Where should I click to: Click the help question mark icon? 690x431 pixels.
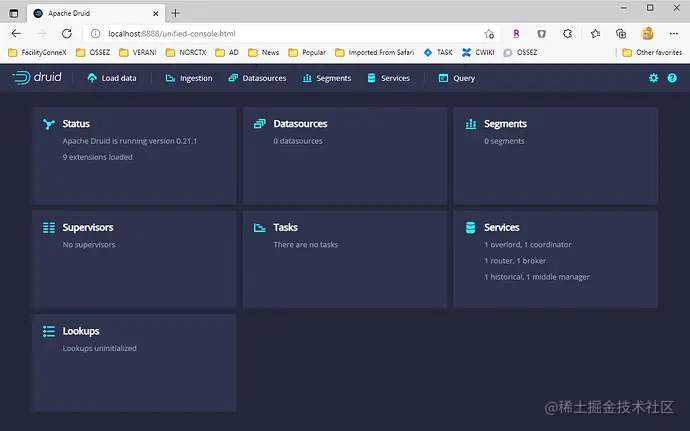672,78
